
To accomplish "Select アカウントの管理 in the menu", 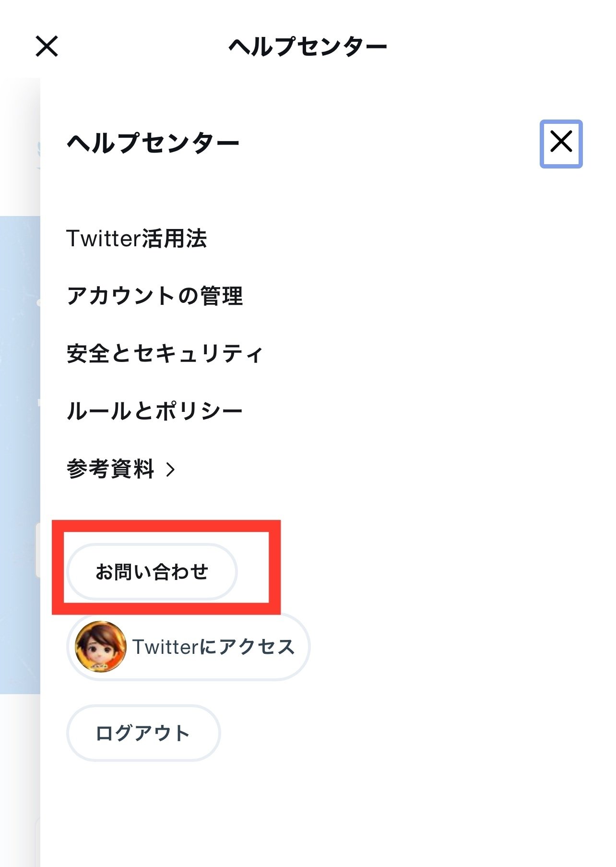I will pos(154,296).
